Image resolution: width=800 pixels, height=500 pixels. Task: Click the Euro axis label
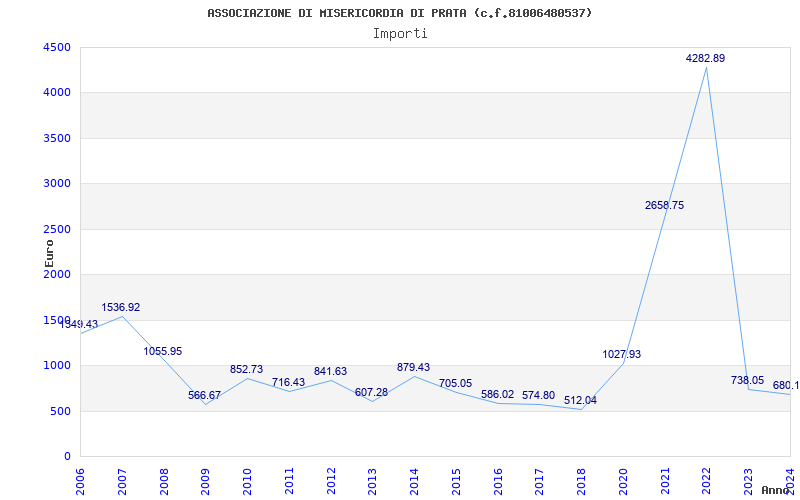pyautogui.click(x=49, y=254)
